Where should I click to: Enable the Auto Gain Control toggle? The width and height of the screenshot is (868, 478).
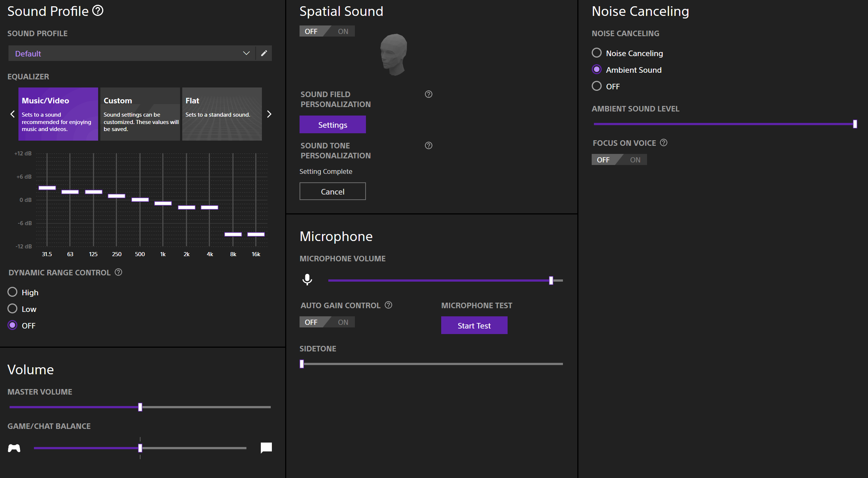point(343,322)
